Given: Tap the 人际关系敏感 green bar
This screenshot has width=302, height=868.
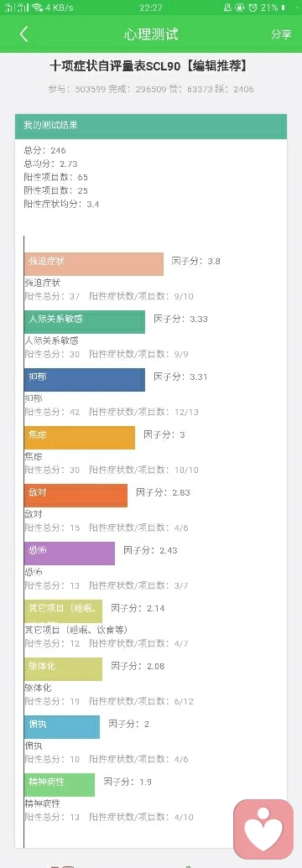Looking at the screenshot, I should point(85,322).
